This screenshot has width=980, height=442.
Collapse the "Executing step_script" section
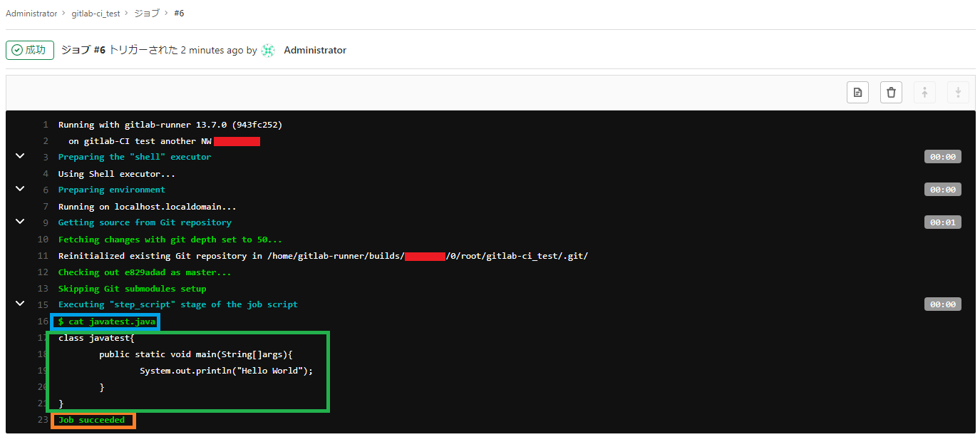[19, 303]
